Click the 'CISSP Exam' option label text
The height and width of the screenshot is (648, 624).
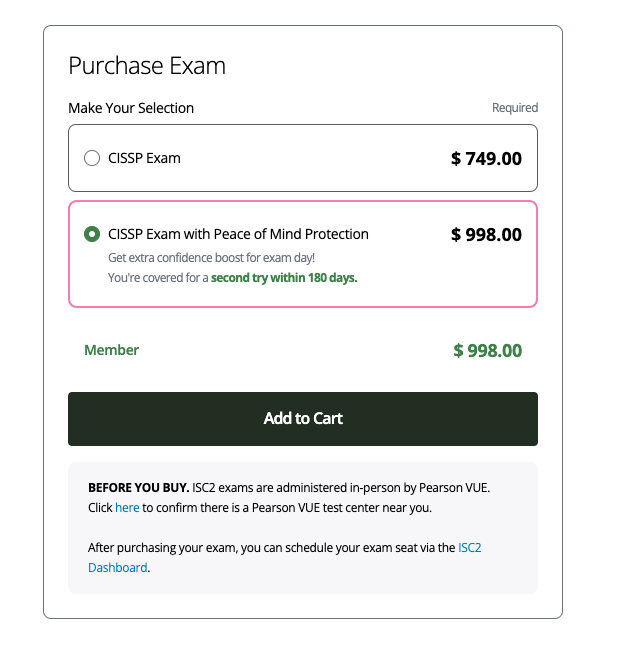[x=144, y=158]
